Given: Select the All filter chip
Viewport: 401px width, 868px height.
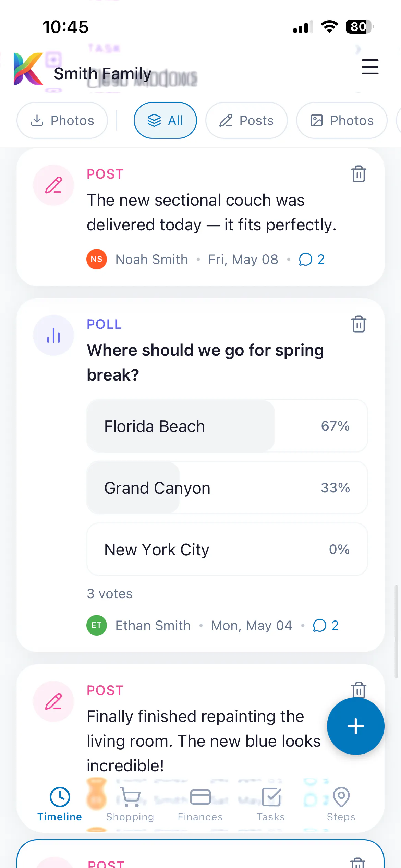Looking at the screenshot, I should pyautogui.click(x=165, y=120).
